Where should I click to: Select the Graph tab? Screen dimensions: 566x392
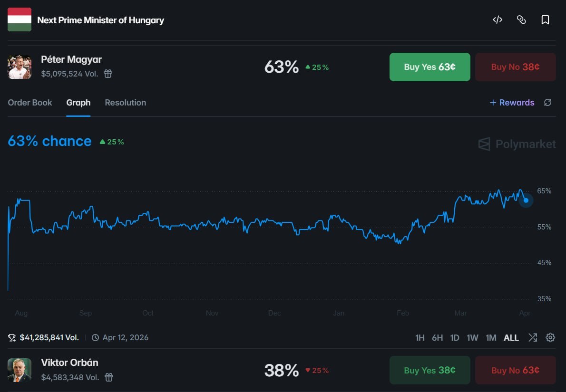[78, 103]
